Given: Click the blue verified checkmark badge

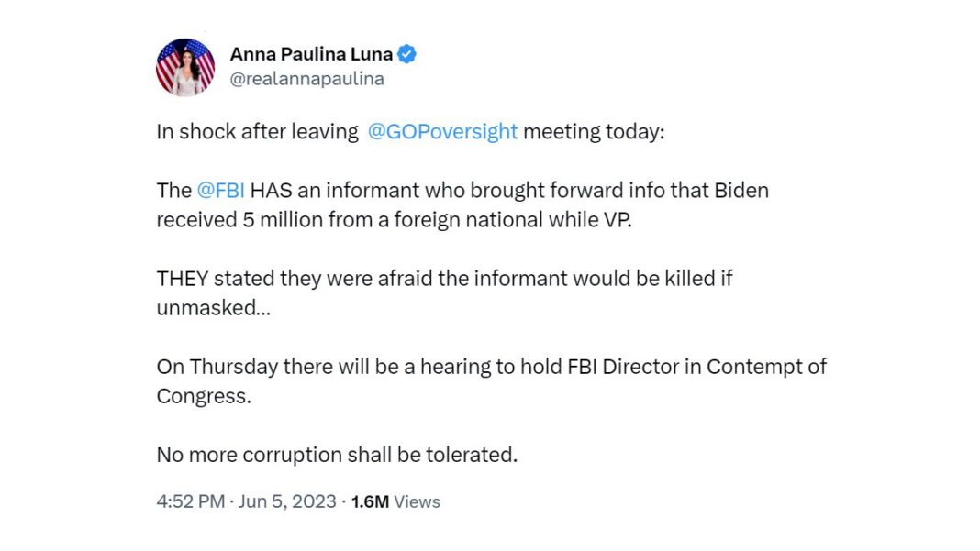Looking at the screenshot, I should [406, 54].
